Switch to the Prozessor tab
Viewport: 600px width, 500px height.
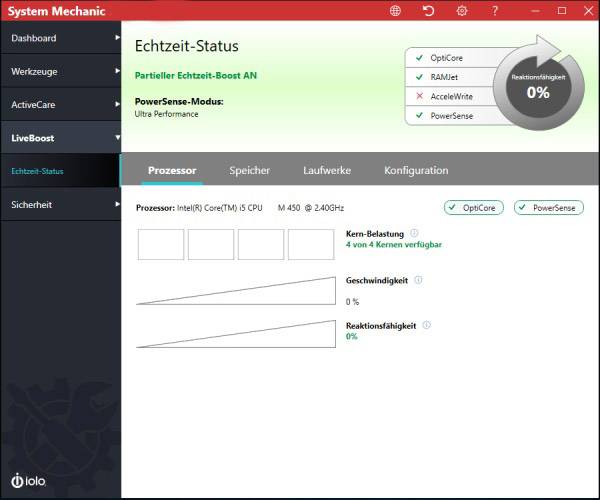click(x=172, y=170)
